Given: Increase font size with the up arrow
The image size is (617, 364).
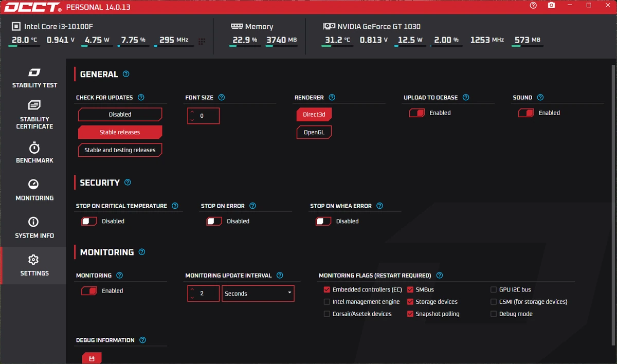Looking at the screenshot, I should (x=192, y=112).
